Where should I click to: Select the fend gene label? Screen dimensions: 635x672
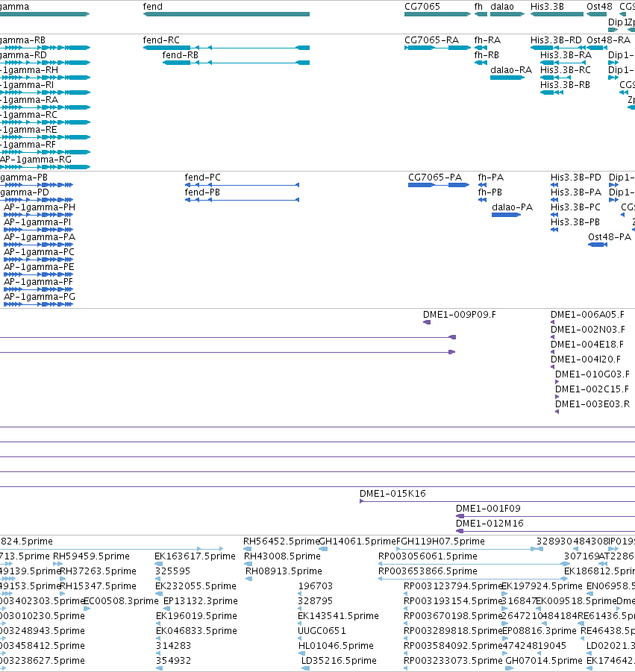(x=153, y=7)
